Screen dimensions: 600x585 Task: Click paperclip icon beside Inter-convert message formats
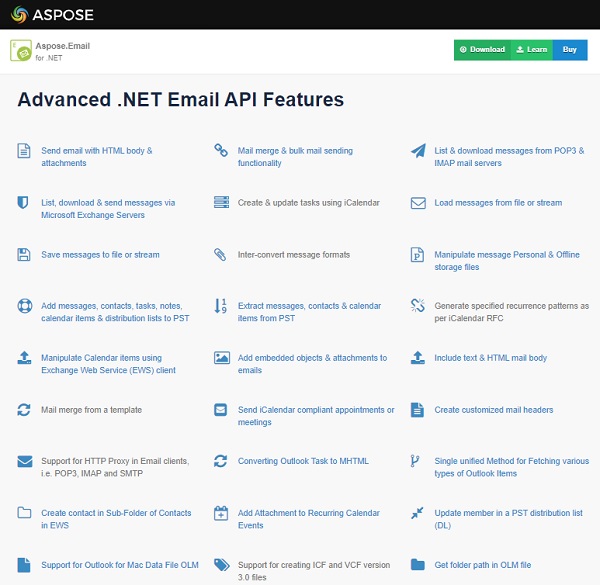point(220,254)
